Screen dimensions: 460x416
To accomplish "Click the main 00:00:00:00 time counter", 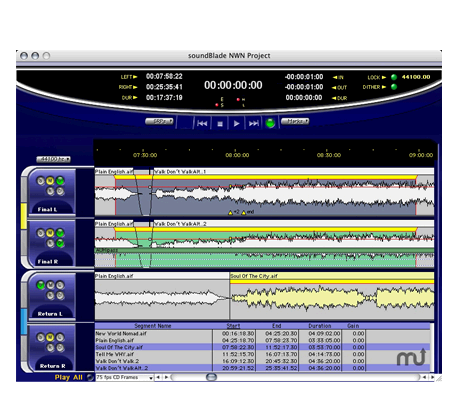I will (x=233, y=85).
